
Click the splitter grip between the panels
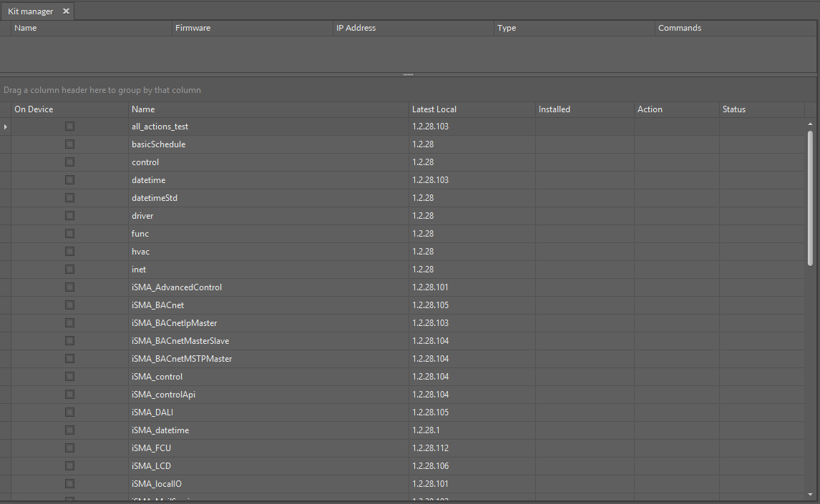[408, 74]
